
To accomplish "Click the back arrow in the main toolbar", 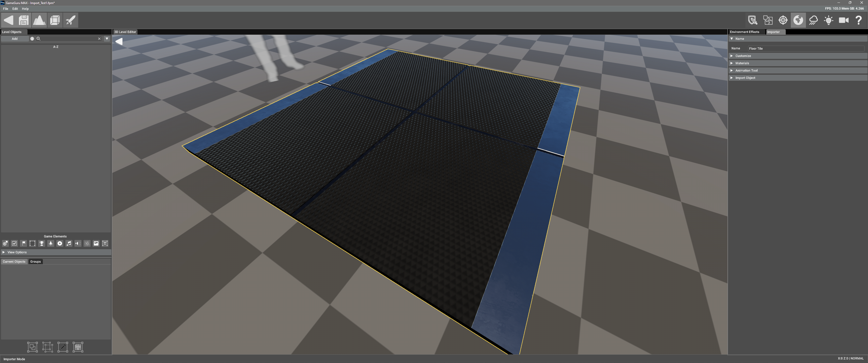I will [x=8, y=20].
